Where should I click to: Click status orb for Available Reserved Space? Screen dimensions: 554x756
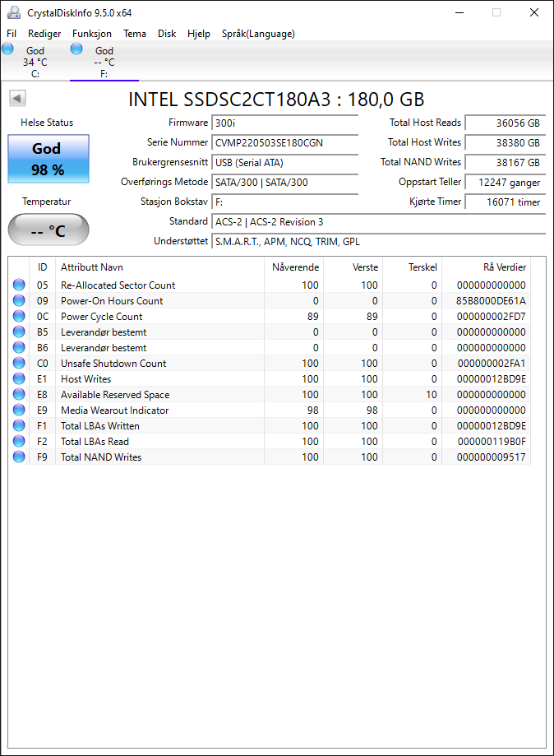pyautogui.click(x=19, y=394)
